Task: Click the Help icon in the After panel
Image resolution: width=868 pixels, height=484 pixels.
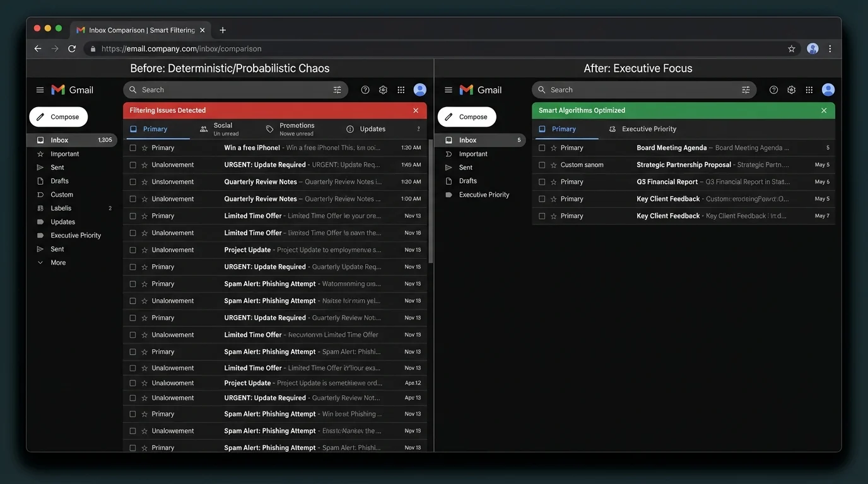Action: tap(773, 90)
